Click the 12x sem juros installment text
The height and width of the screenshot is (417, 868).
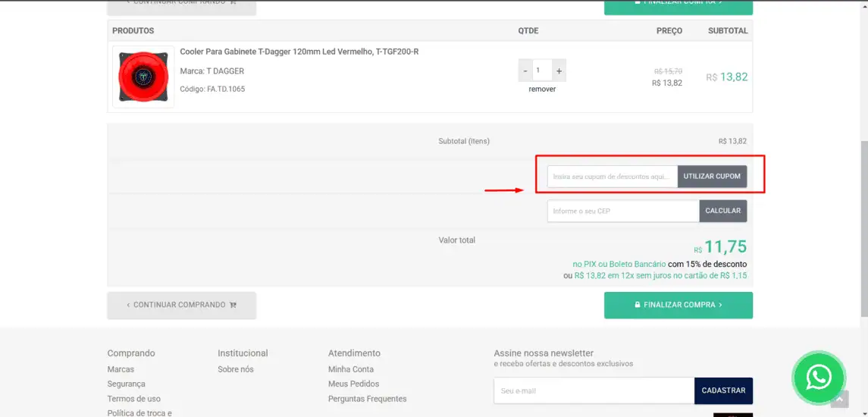(x=660, y=275)
